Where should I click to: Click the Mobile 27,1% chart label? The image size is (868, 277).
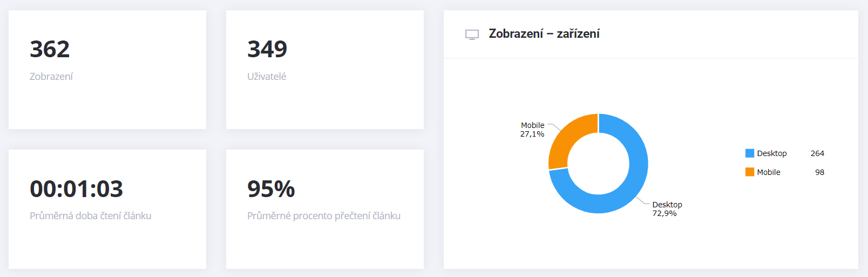coord(532,130)
